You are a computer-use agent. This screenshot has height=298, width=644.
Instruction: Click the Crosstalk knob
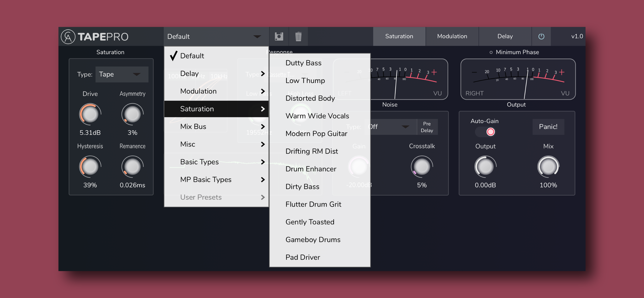pyautogui.click(x=422, y=167)
